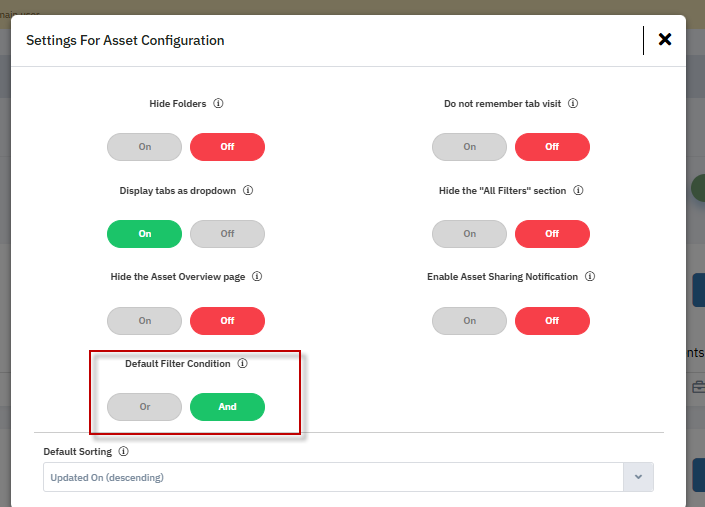Click info icon next to Display tabs as dropdown
705x507 pixels.
[248, 190]
